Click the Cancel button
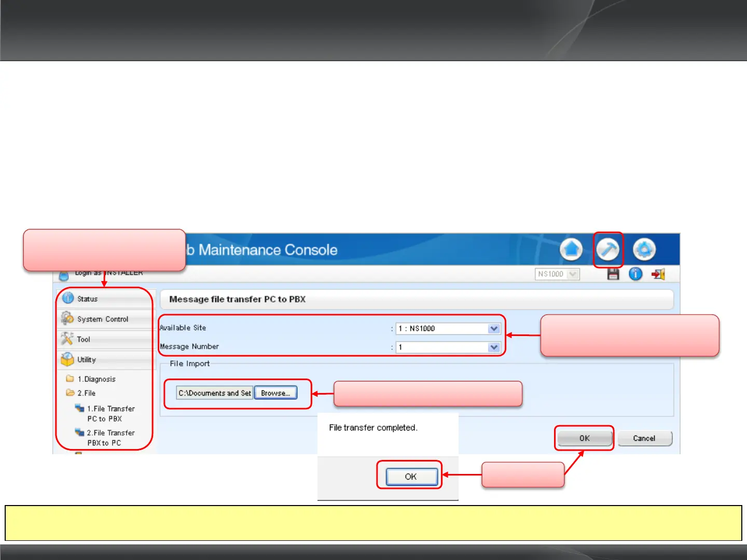Screen dimensions: 747x560 coord(644,438)
